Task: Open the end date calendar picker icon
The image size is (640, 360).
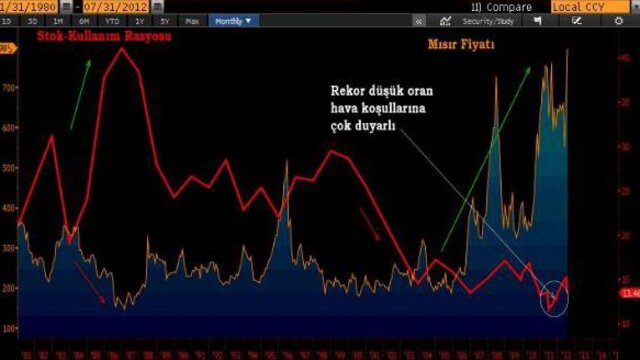Action: point(158,7)
